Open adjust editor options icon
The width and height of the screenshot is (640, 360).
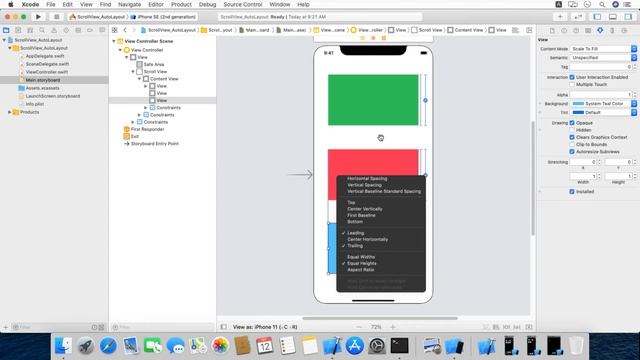tap(516, 30)
